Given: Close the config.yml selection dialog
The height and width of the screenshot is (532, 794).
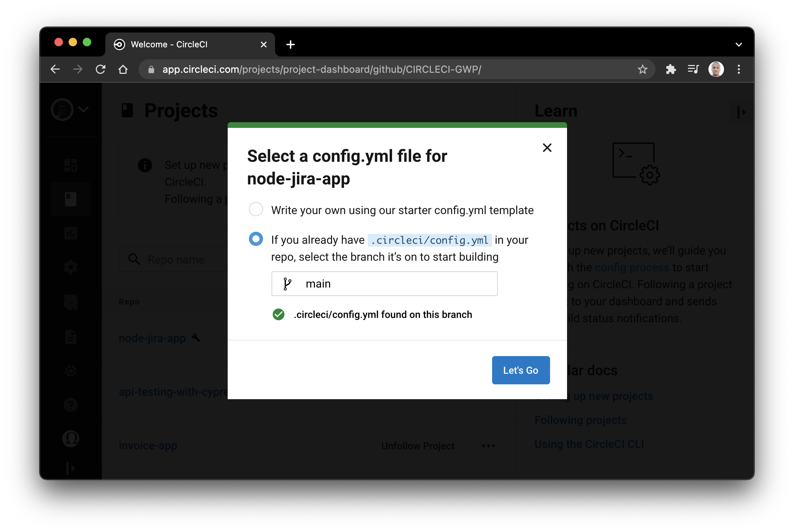Looking at the screenshot, I should [x=547, y=148].
